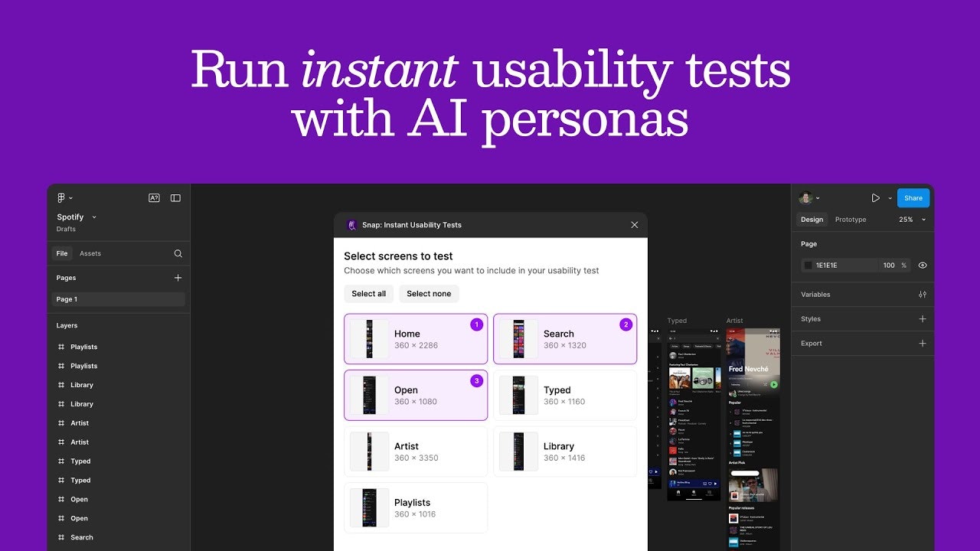Select the Typed screen card

[565, 395]
